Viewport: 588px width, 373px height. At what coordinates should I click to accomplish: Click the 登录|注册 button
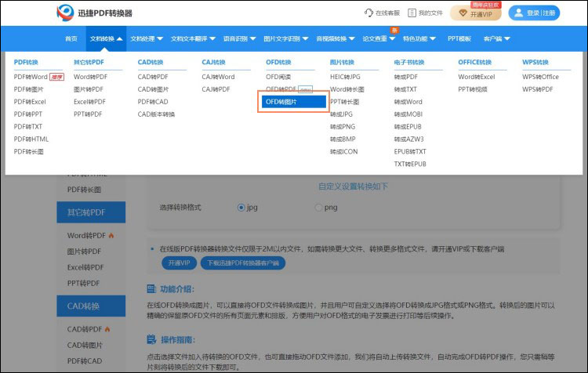coord(534,13)
